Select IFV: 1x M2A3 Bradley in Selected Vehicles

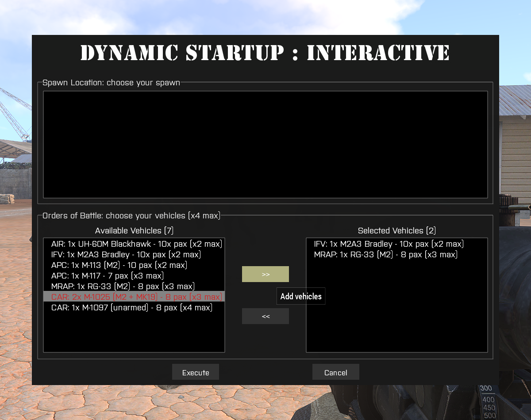tap(397, 244)
